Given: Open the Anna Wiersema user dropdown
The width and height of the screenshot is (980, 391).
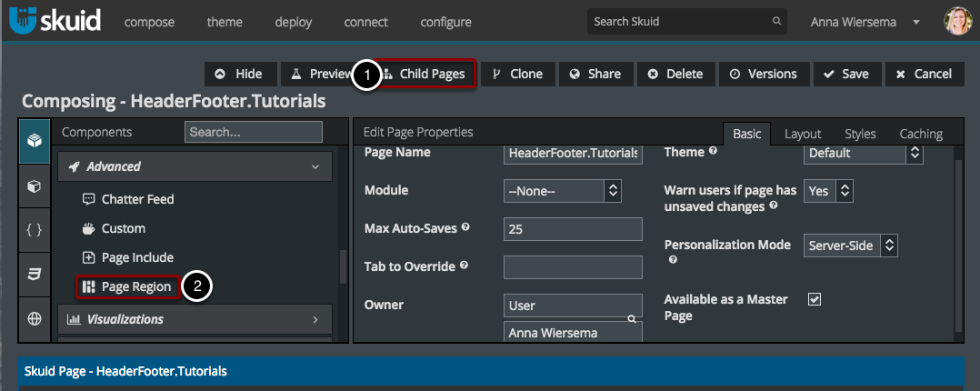Looking at the screenshot, I should (865, 22).
